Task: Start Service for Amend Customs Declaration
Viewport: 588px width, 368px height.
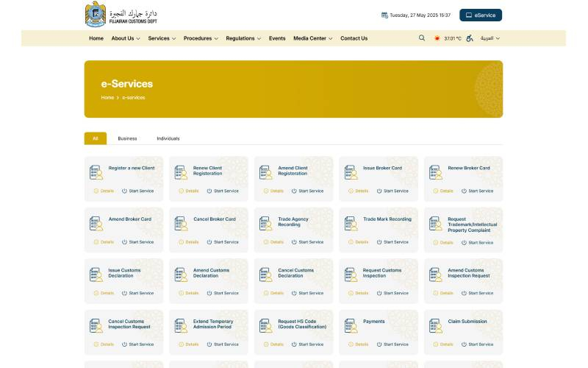Action: [x=223, y=293]
